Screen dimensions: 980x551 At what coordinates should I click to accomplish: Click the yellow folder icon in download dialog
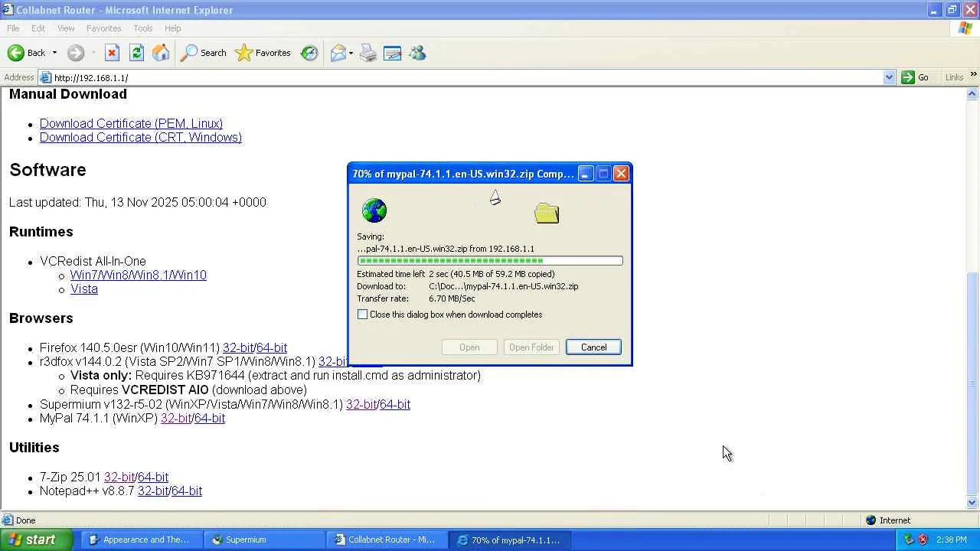(547, 213)
